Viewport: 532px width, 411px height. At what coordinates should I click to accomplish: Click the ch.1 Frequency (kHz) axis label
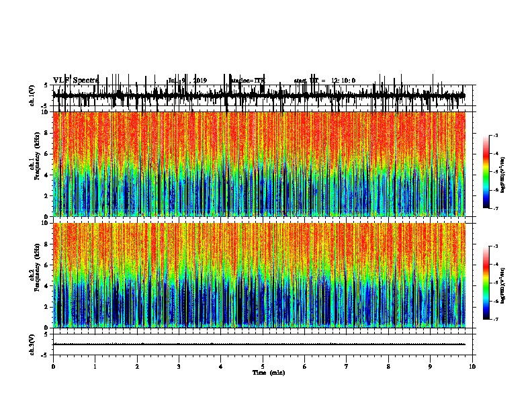(x=35, y=164)
